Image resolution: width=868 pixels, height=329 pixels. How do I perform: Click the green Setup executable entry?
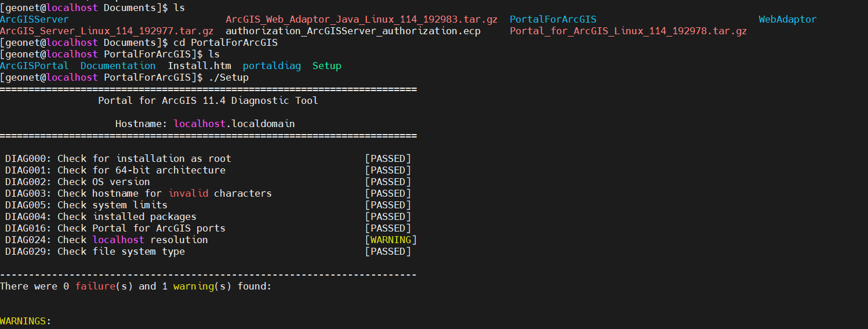327,66
